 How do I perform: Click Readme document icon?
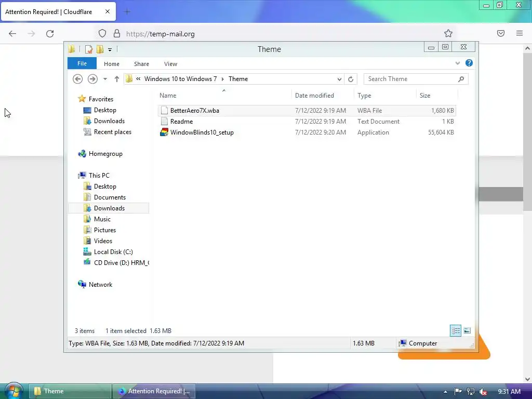tap(164, 121)
